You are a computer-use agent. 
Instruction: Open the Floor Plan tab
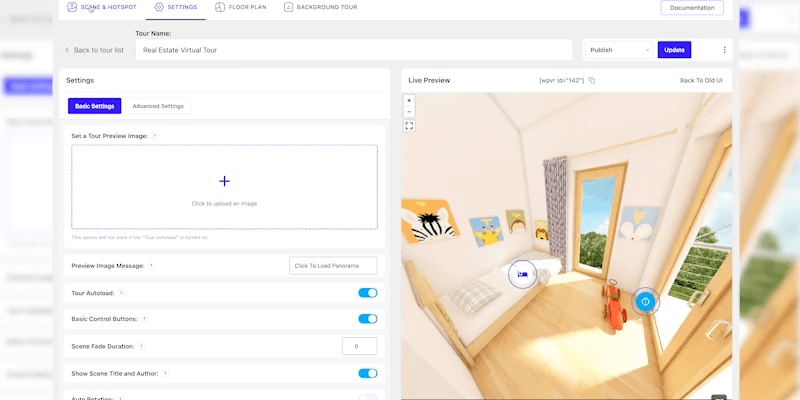coord(240,7)
